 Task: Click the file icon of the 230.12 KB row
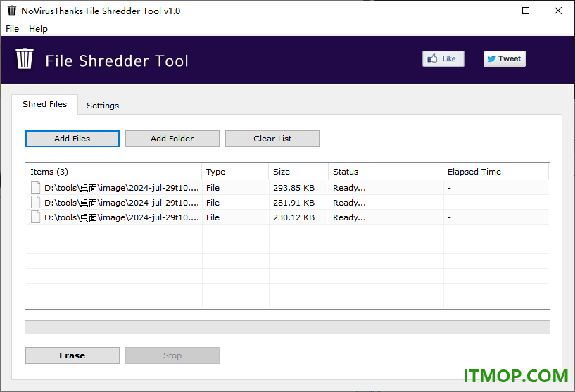(x=36, y=217)
